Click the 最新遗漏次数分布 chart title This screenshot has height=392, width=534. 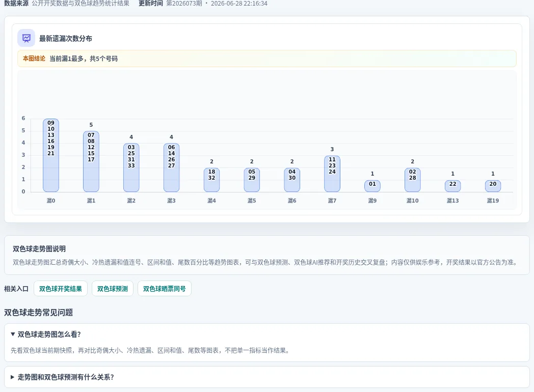65,39
